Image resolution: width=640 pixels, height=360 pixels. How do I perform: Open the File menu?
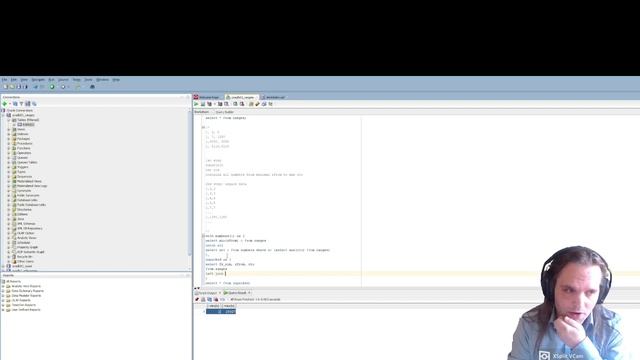4,80
